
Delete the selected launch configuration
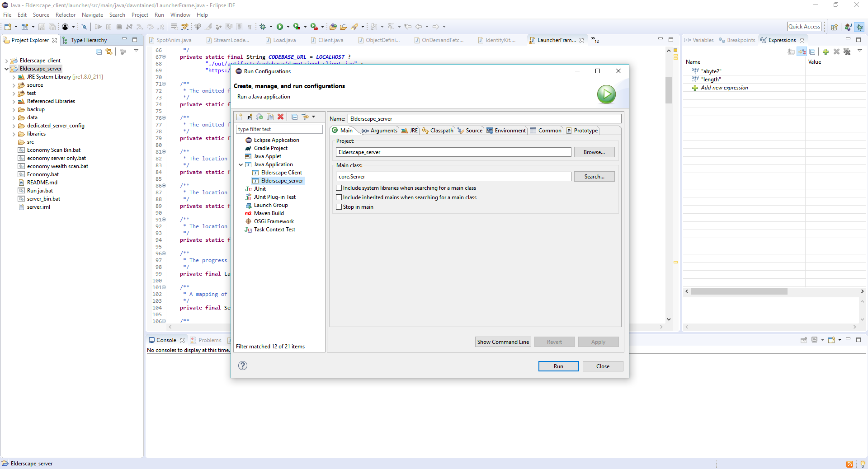(280, 117)
